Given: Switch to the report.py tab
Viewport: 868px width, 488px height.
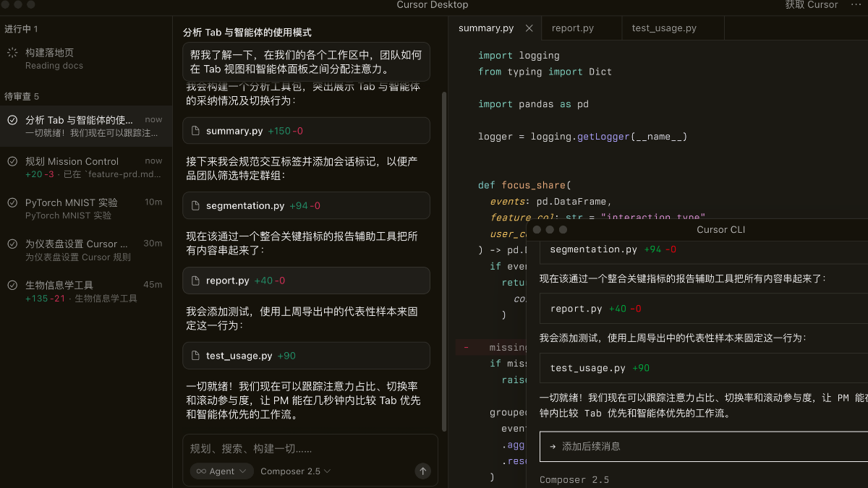Looking at the screenshot, I should tap(573, 28).
